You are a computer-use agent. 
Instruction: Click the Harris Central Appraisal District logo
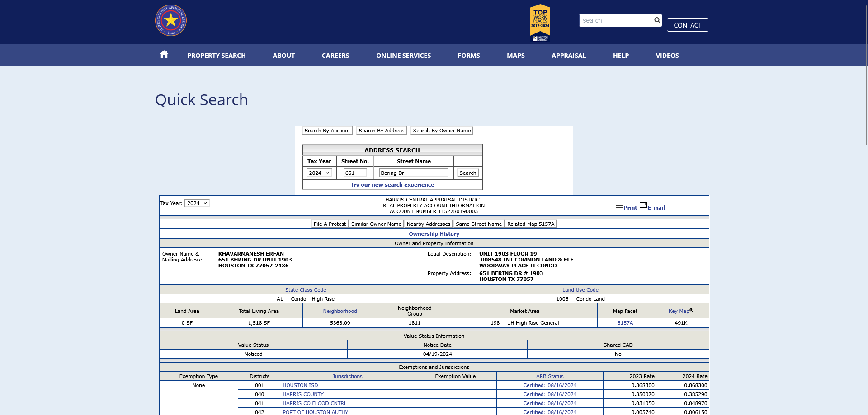[x=171, y=20]
